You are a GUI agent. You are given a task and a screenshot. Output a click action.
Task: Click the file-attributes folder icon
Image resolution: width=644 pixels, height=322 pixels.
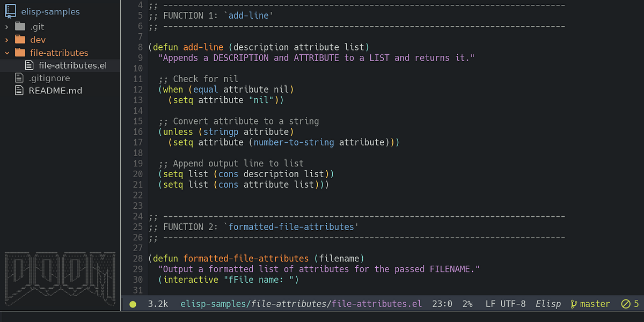(21, 53)
